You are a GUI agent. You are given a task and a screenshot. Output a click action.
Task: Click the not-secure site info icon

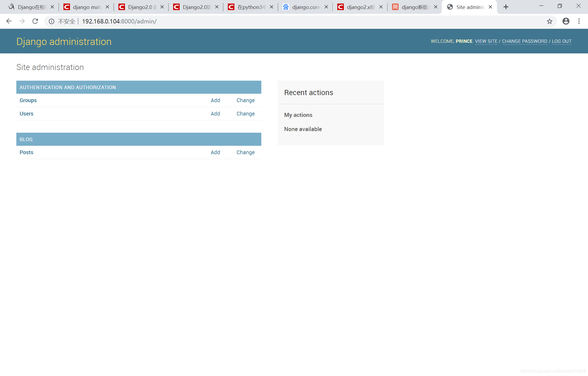(51, 21)
